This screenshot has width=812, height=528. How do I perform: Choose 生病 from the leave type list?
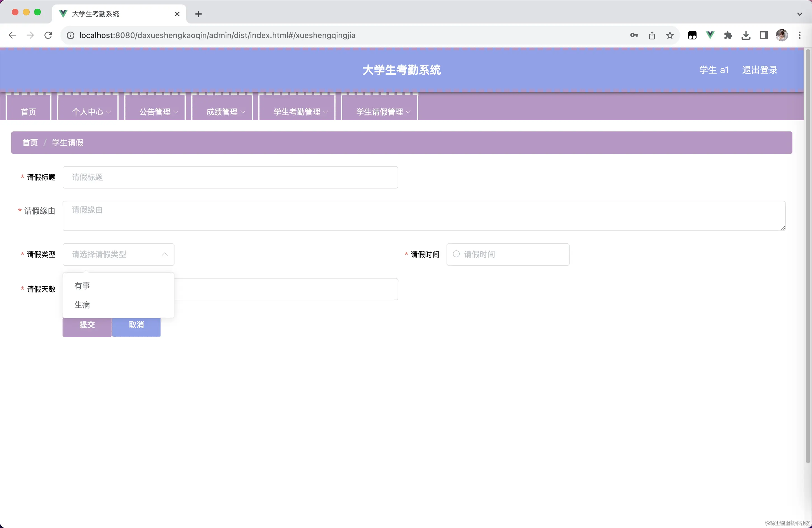point(82,305)
